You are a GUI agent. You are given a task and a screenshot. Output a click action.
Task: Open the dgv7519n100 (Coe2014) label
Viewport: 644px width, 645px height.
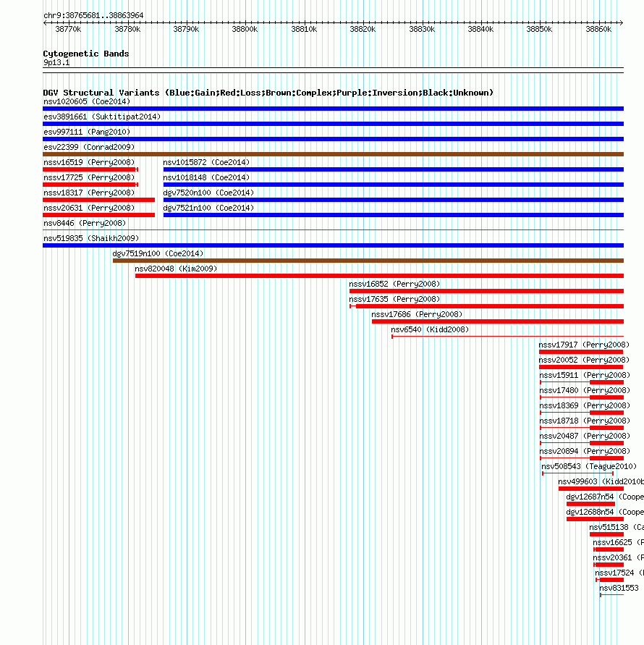point(158,254)
